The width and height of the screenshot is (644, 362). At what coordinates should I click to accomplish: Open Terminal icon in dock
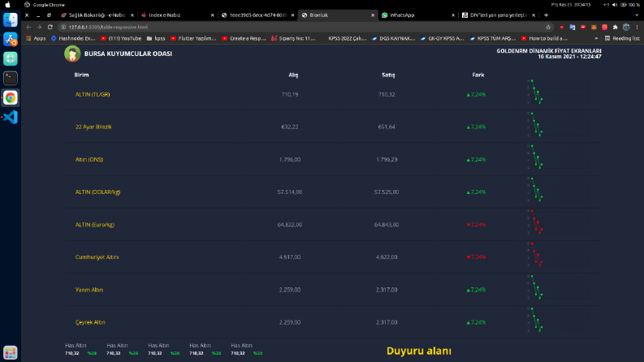[x=11, y=78]
